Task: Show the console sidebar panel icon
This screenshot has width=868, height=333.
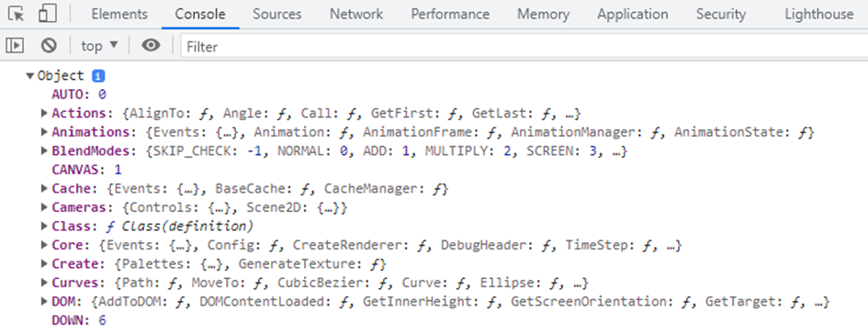Action: click(x=15, y=45)
